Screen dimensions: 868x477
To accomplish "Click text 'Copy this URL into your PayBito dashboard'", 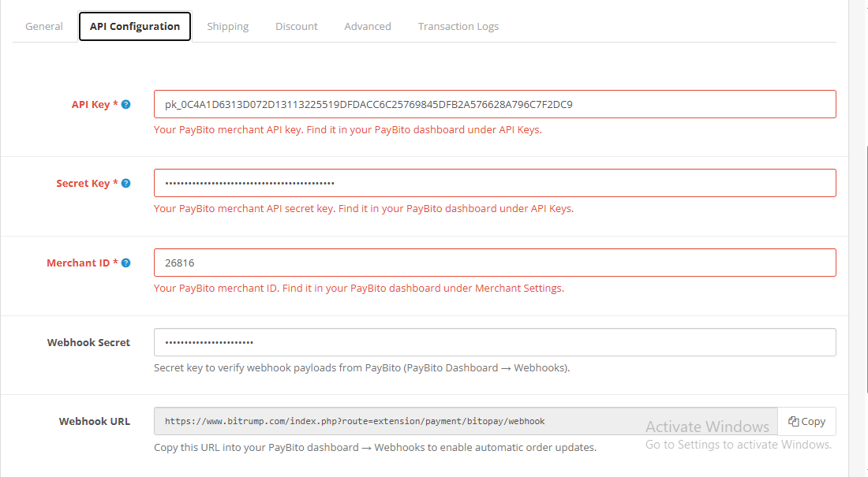I will pyautogui.click(x=376, y=447).
